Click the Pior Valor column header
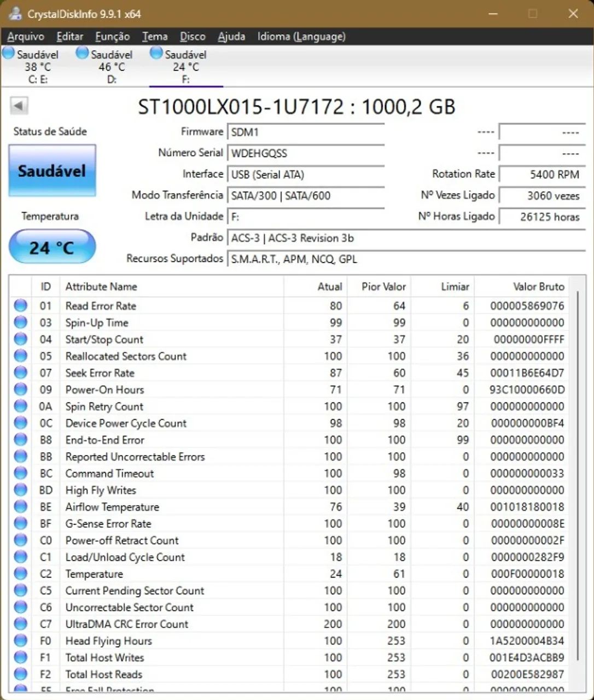This screenshot has height=700, width=594. [379, 287]
